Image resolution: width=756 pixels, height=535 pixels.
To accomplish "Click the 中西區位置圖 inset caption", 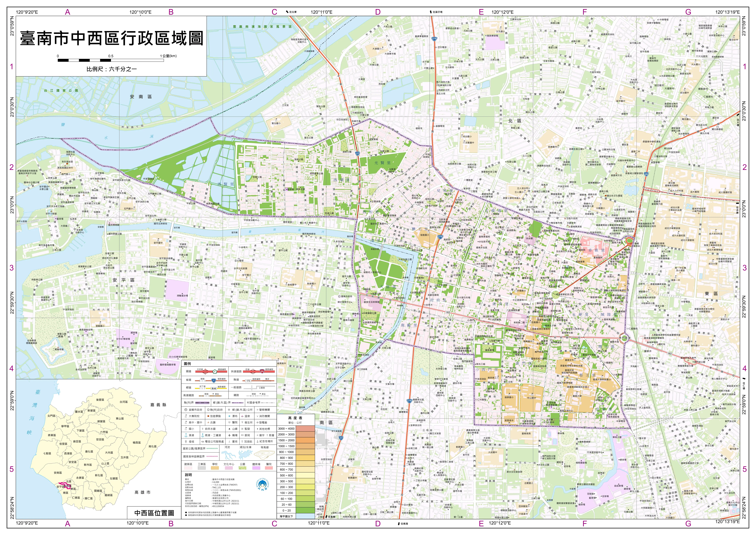I will click(x=154, y=513).
